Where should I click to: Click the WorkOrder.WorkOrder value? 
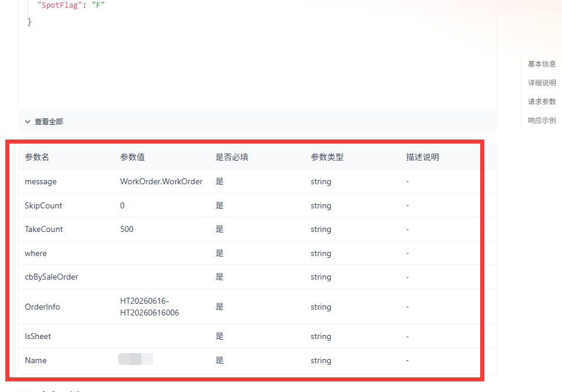[x=161, y=181]
